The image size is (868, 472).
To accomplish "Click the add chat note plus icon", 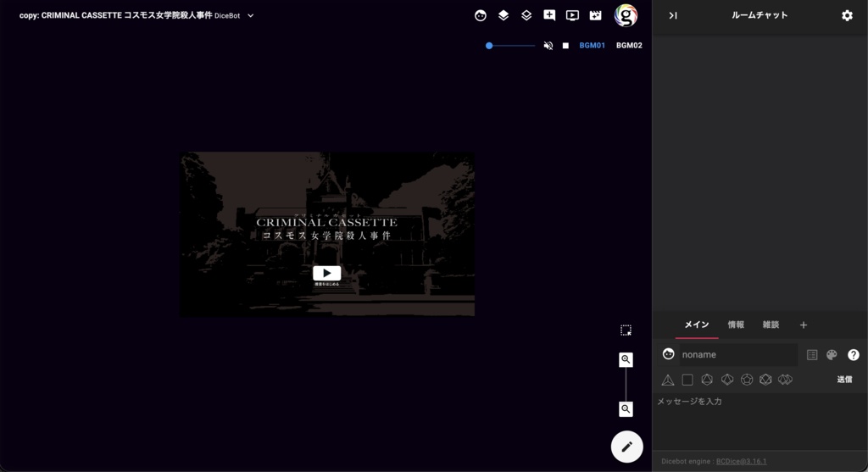I will [549, 15].
